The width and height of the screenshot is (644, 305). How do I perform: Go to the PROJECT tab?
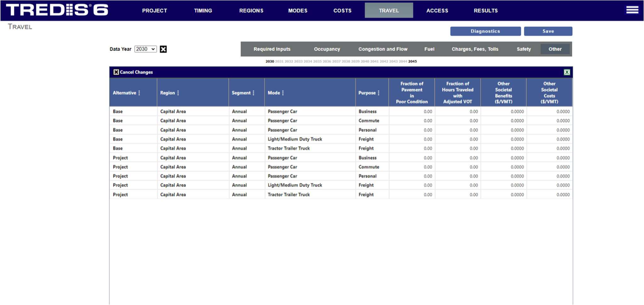pos(155,11)
